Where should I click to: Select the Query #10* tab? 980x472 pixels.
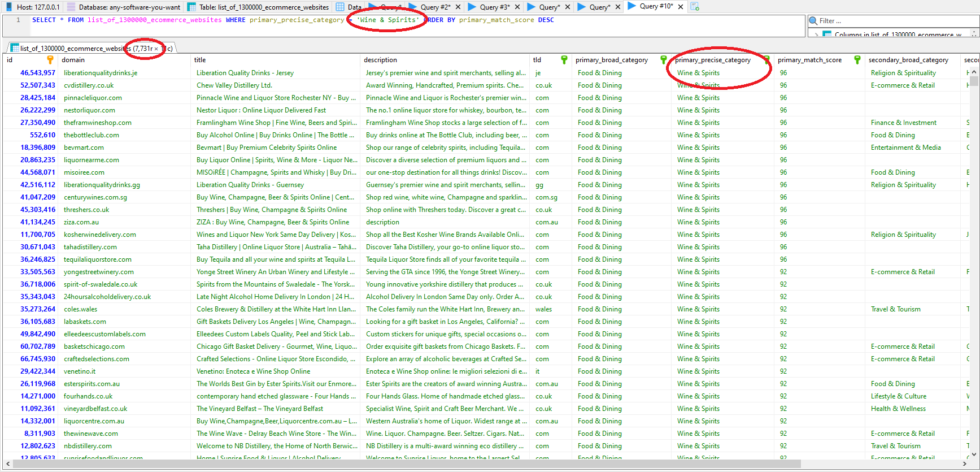[656, 7]
